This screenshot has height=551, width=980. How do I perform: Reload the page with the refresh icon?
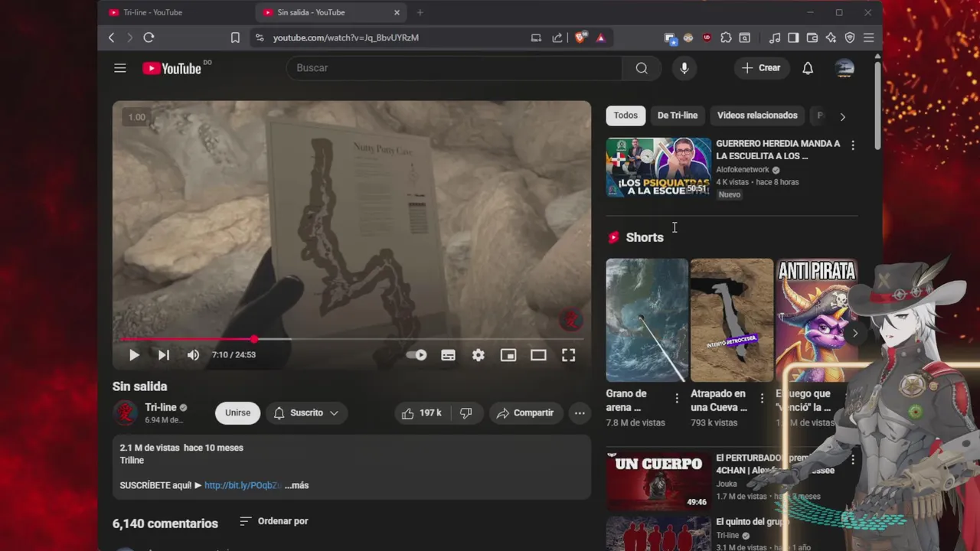point(149,37)
